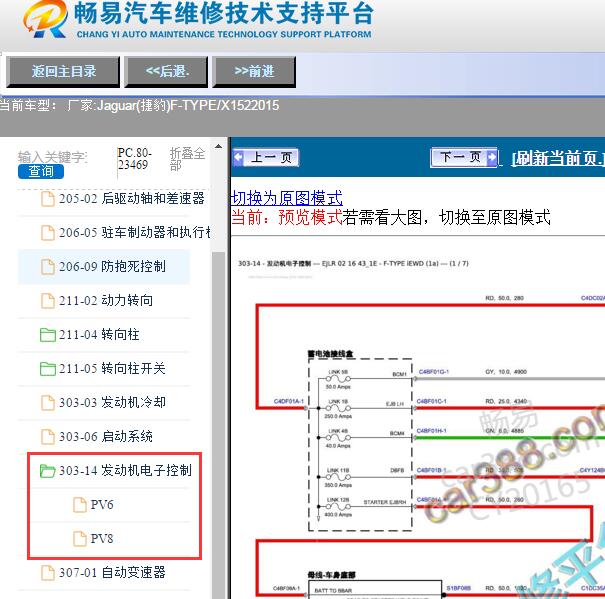The height and width of the screenshot is (599, 605).
Task: Open the 上一页 previous page button
Action: click(266, 157)
